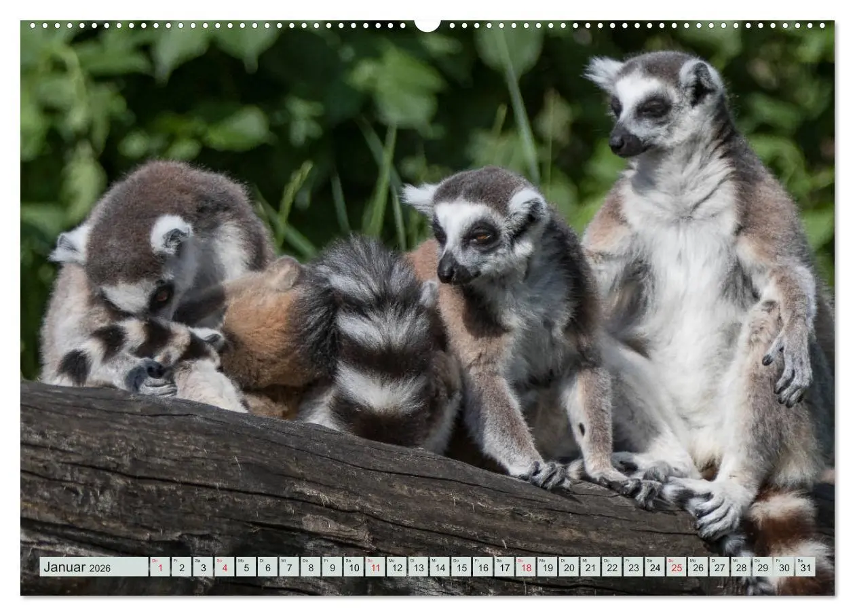Click the day 21 cell
Image resolution: width=855 pixels, height=616 pixels.
pos(590,567)
